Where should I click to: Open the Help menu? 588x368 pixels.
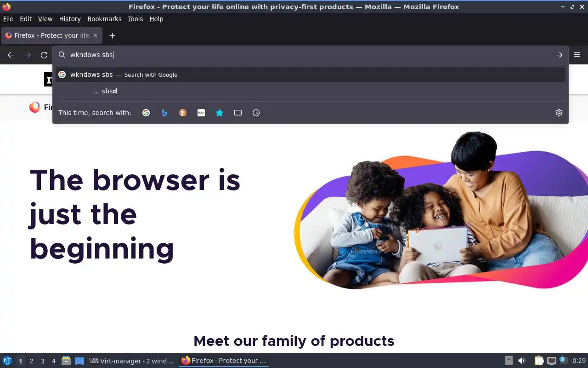point(156,19)
